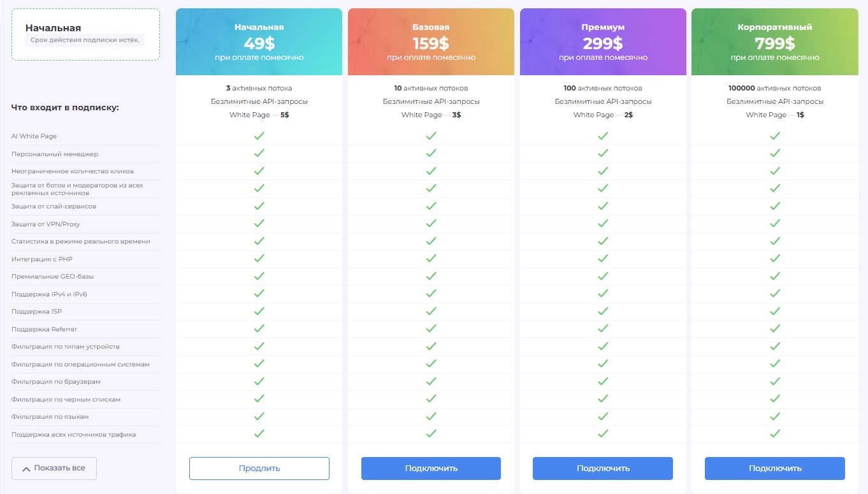868x494 pixels.
Task: Select the Начальная 49$ plan header
Action: coord(259,43)
